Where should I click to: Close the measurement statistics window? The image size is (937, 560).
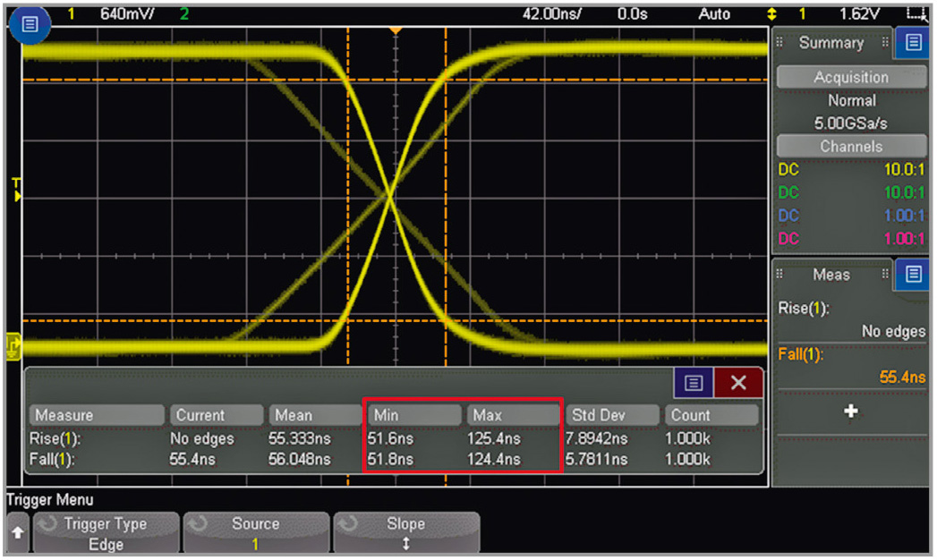(x=738, y=383)
